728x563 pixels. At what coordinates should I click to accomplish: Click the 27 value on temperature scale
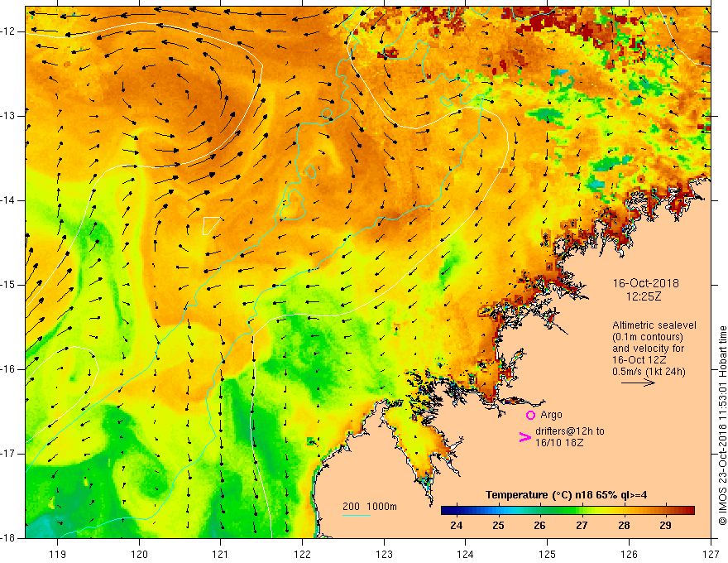582,526
